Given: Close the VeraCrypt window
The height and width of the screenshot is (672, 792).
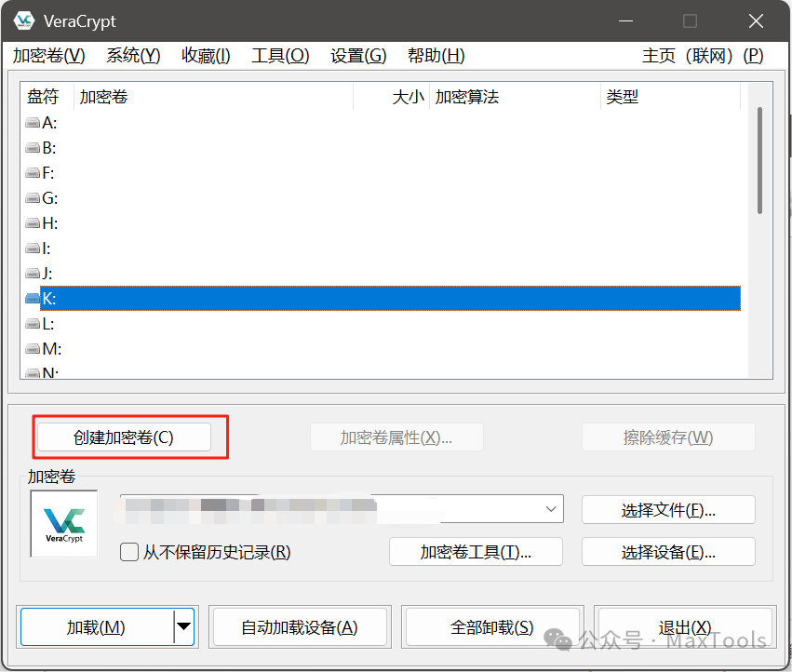Looking at the screenshot, I should point(756,21).
